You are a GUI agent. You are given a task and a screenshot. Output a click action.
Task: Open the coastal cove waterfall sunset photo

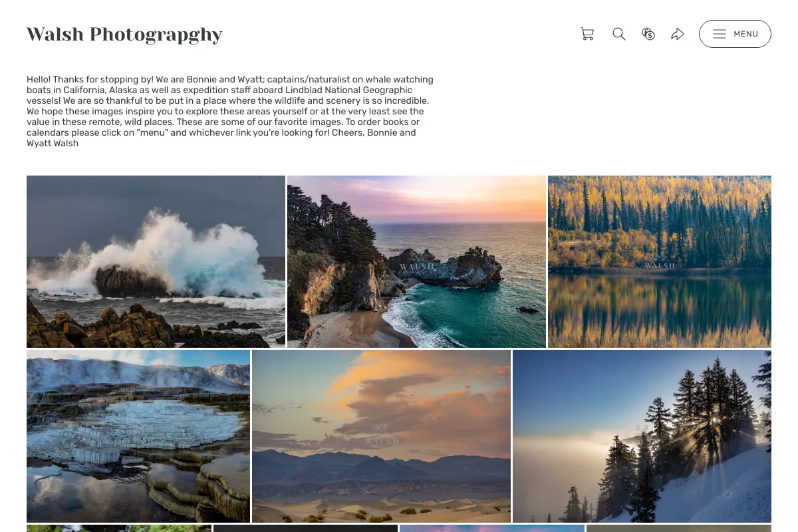(416, 261)
